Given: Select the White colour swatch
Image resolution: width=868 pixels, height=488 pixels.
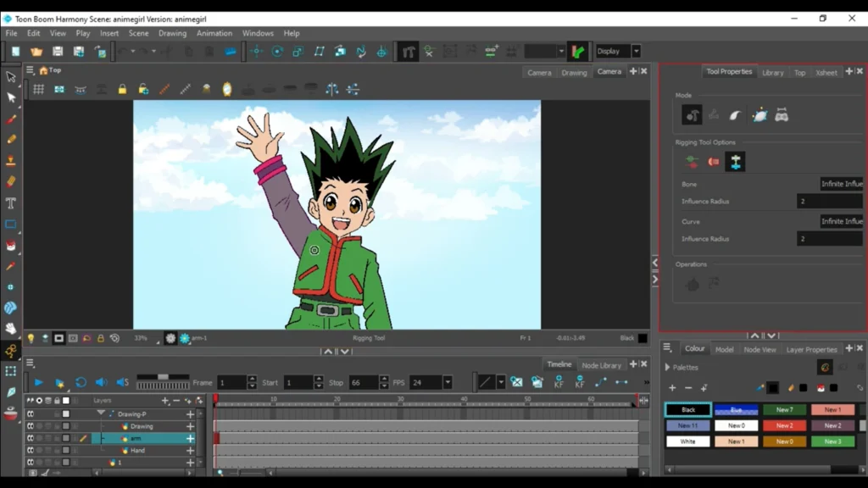Looking at the screenshot, I should 687,441.
